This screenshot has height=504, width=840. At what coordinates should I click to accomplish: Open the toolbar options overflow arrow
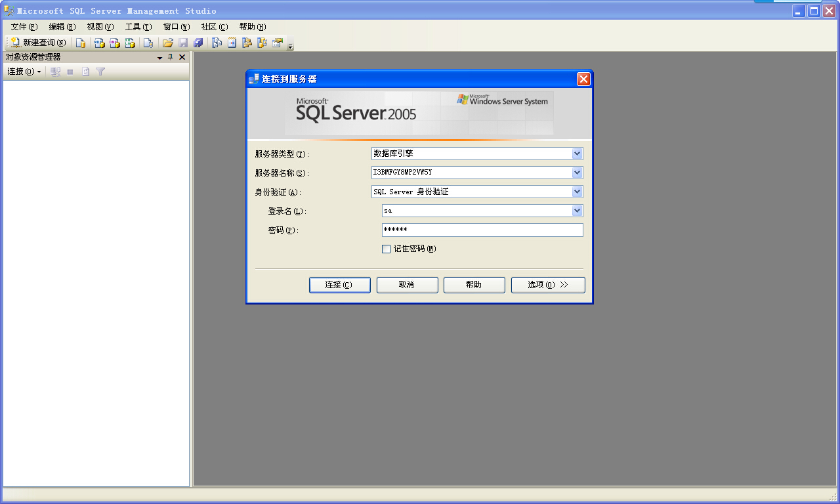point(290,47)
